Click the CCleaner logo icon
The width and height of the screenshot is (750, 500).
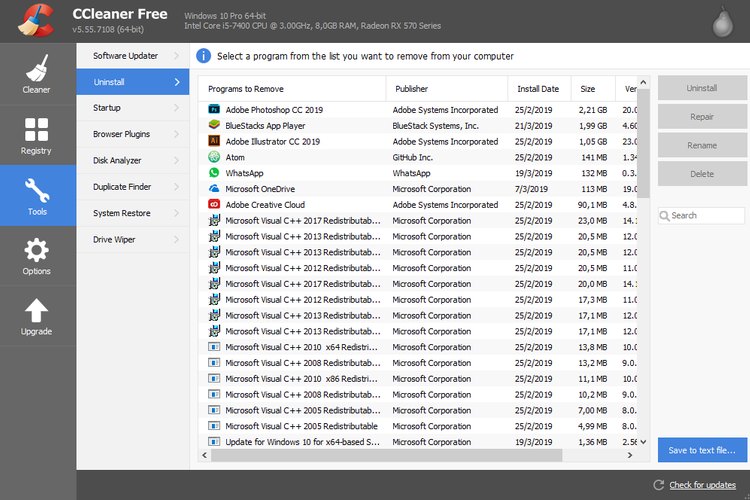point(36,21)
